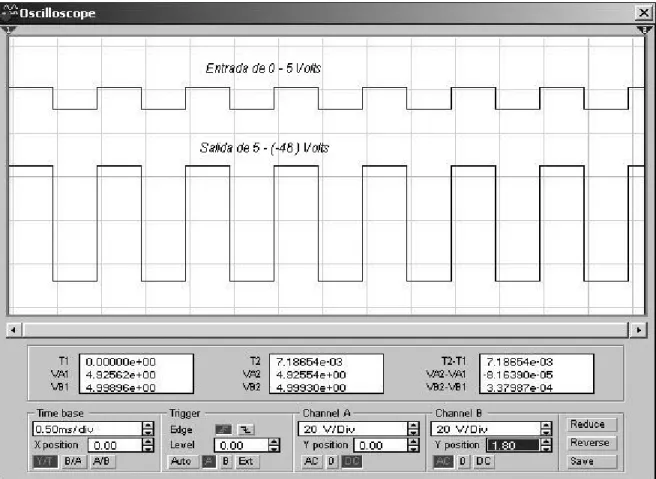This screenshot has height=479, width=656.
Task: Set trigger mode to Auto
Action: coord(181,461)
